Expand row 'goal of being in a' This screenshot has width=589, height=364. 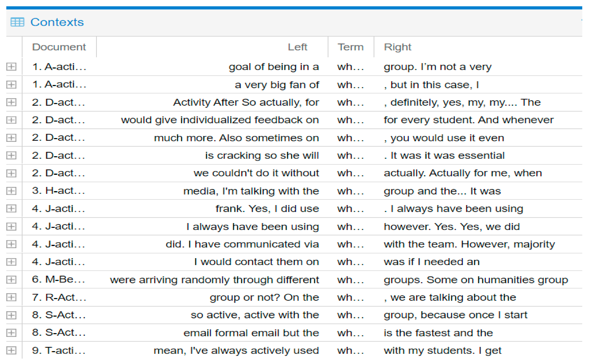pos(11,67)
